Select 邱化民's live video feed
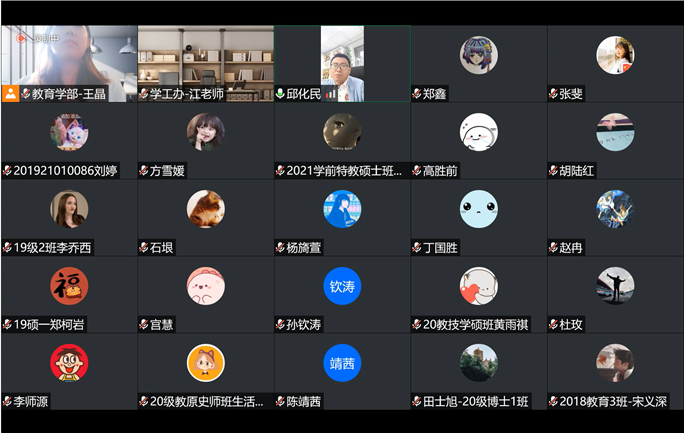This screenshot has height=433, width=684. 342,64
